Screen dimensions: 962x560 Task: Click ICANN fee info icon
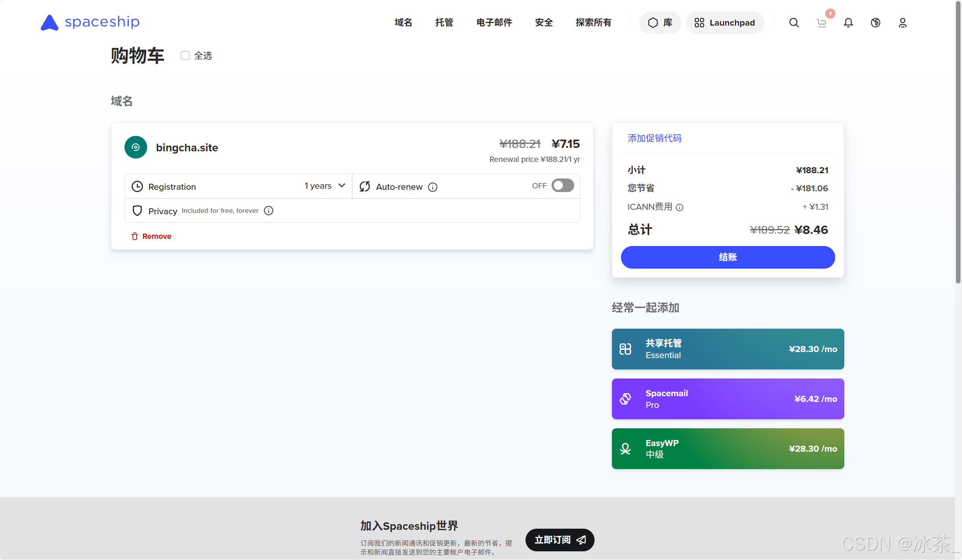(679, 207)
